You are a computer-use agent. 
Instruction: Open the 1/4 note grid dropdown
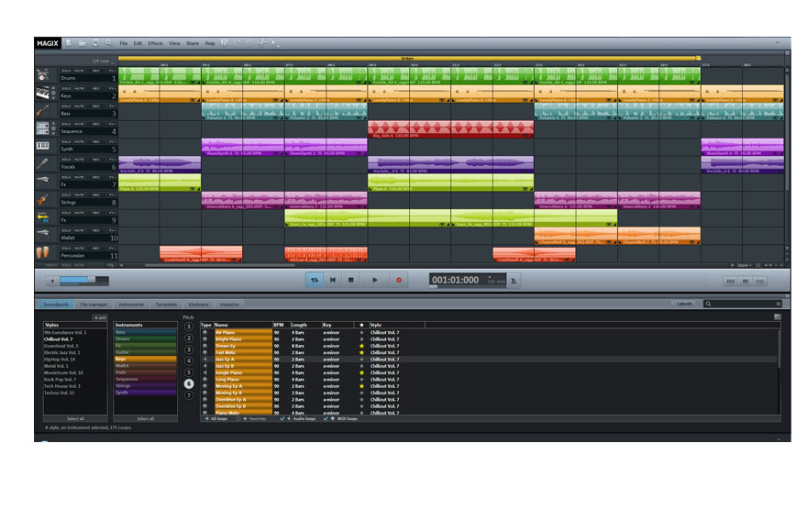coord(103,61)
